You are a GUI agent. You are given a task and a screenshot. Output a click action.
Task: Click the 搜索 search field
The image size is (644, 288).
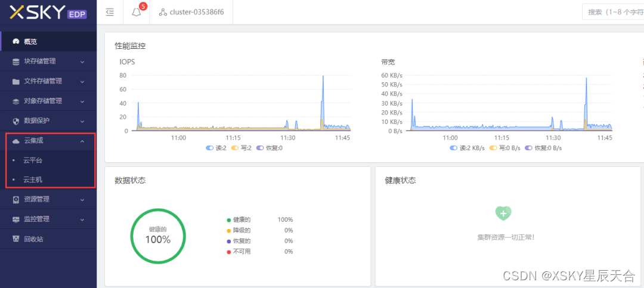pyautogui.click(x=613, y=12)
